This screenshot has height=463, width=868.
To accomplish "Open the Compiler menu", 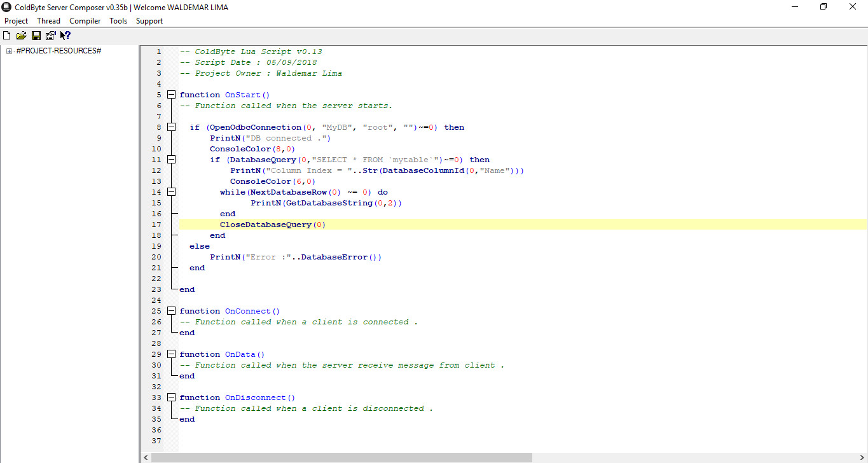I will coord(85,20).
